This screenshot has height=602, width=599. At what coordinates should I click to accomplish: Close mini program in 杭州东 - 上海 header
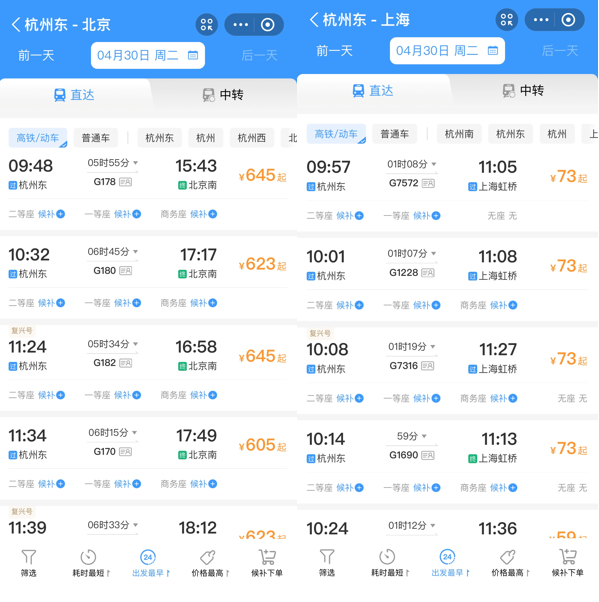(x=568, y=20)
